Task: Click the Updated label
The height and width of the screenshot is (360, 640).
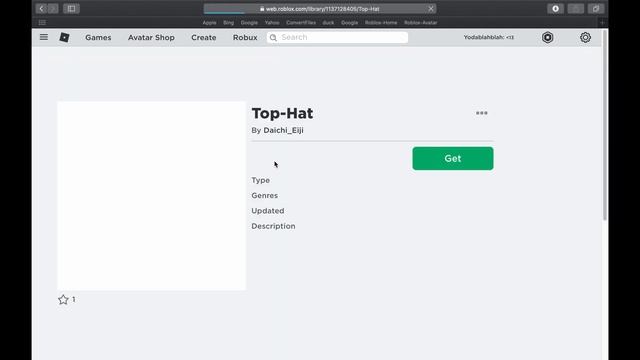Action: (268, 211)
